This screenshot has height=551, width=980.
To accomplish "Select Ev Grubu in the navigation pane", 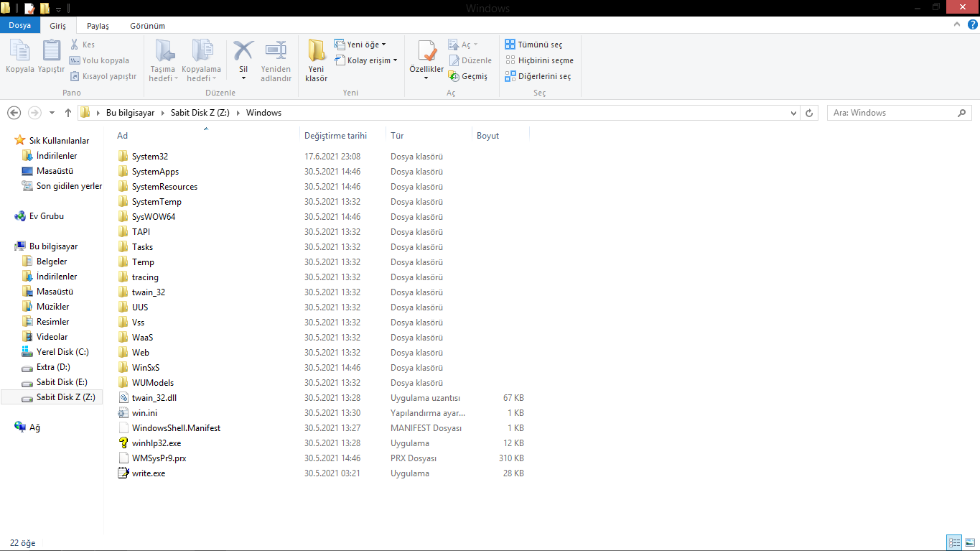I will pyautogui.click(x=47, y=216).
